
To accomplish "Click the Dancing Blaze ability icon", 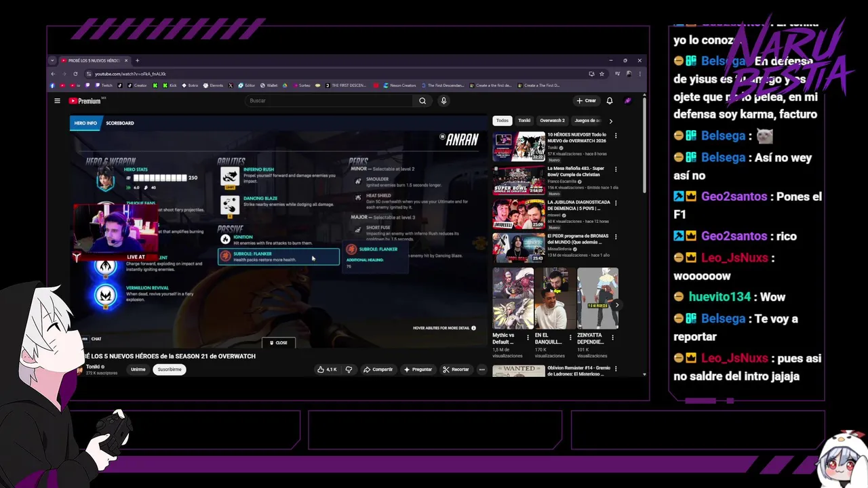I will click(230, 205).
